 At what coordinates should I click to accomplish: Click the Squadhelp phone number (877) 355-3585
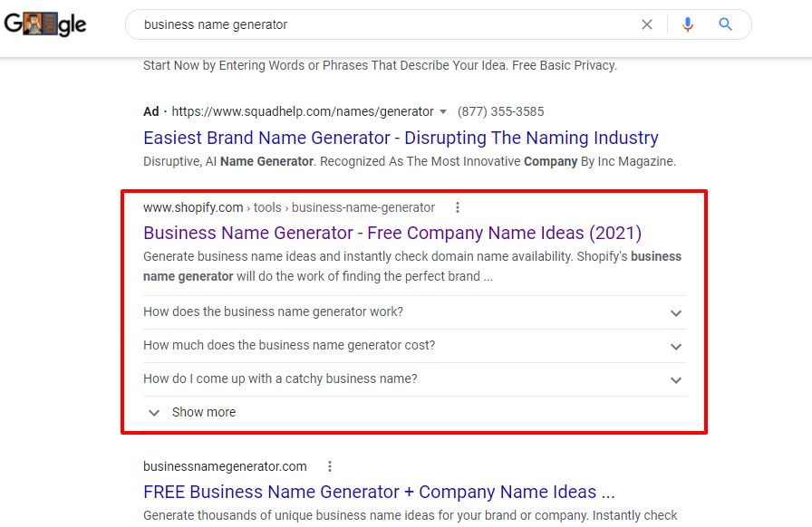point(501,111)
